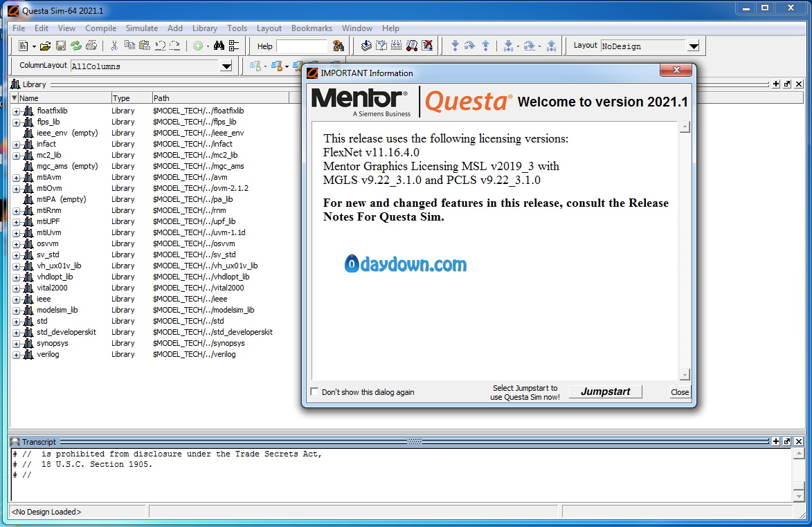Click the Simulate icon with the red cart
Screen dimensions: 812x527
[412, 46]
